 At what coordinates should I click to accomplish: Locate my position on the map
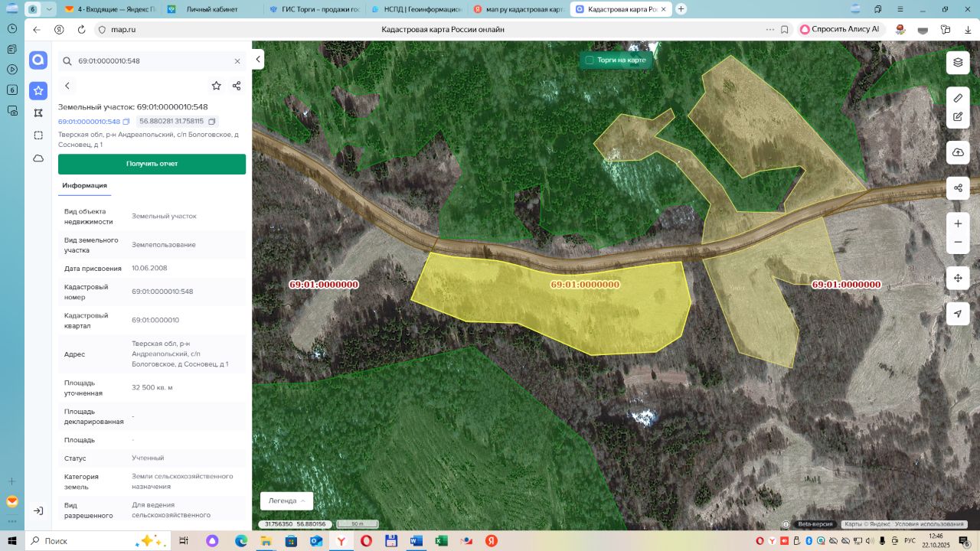[958, 314]
